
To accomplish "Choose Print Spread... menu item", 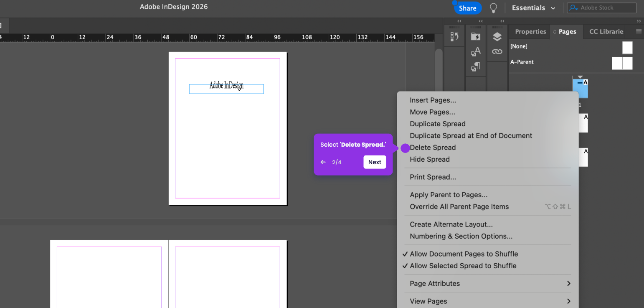I will click(488, 177).
